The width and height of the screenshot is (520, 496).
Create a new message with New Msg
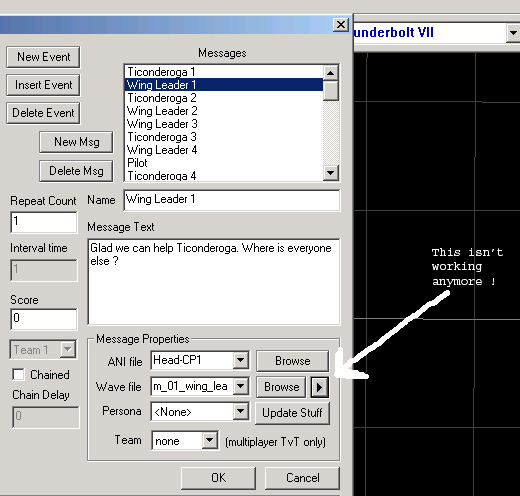[76, 142]
